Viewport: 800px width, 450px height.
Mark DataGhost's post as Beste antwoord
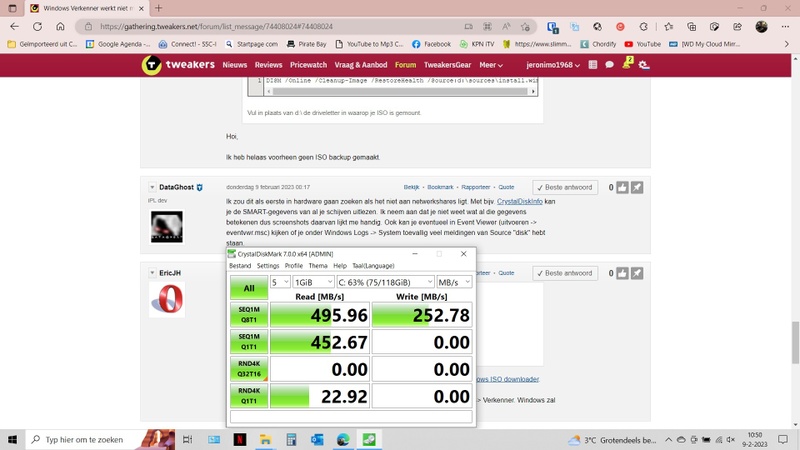pos(565,188)
